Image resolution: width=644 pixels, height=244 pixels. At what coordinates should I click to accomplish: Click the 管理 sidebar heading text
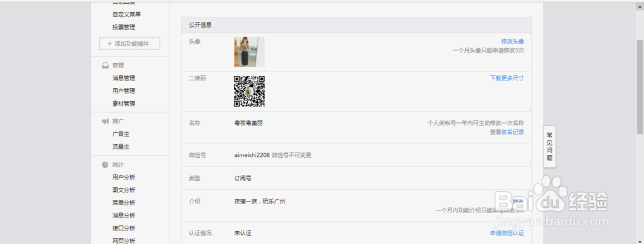[118, 65]
